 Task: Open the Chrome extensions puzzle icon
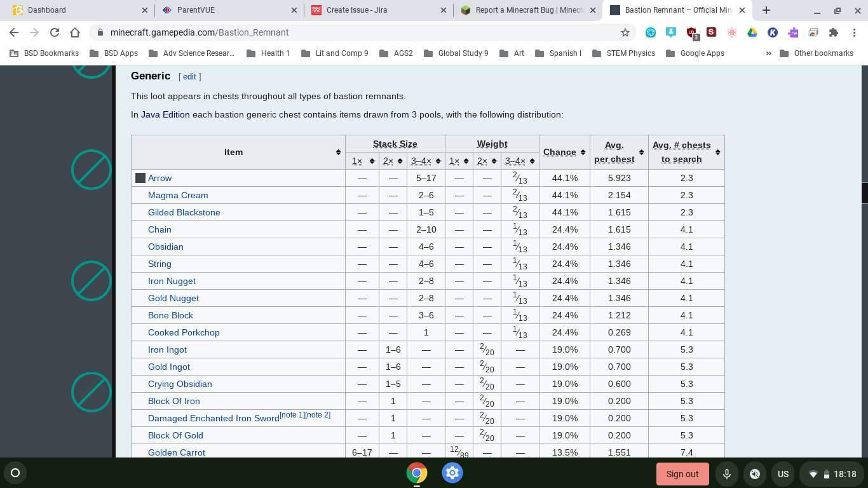[x=833, y=32]
